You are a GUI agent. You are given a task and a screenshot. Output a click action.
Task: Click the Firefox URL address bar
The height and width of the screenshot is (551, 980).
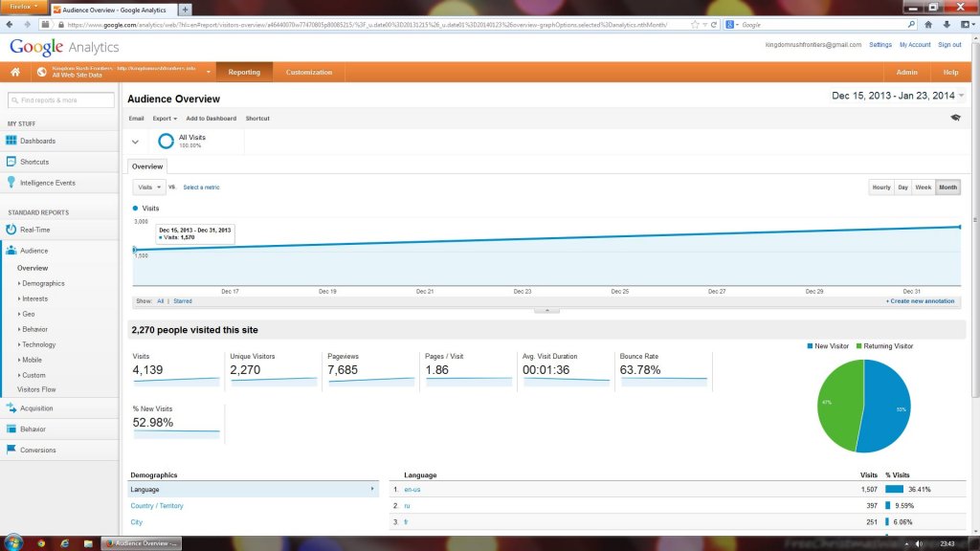click(x=366, y=25)
